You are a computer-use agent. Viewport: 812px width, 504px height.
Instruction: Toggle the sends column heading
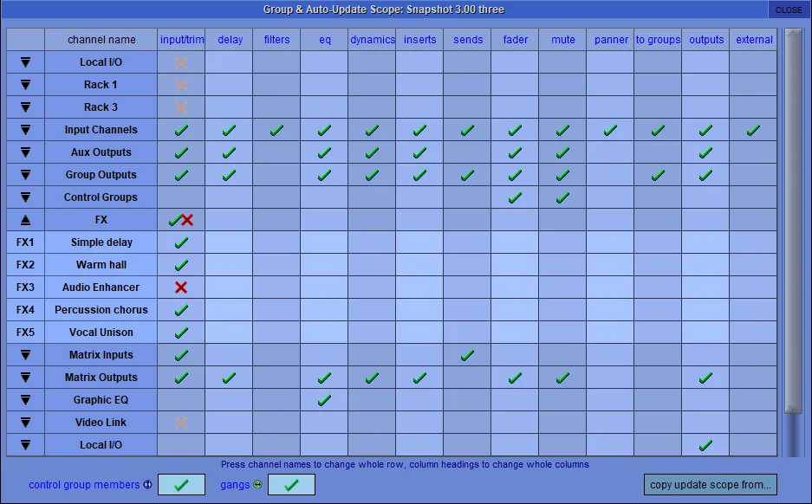(x=468, y=39)
